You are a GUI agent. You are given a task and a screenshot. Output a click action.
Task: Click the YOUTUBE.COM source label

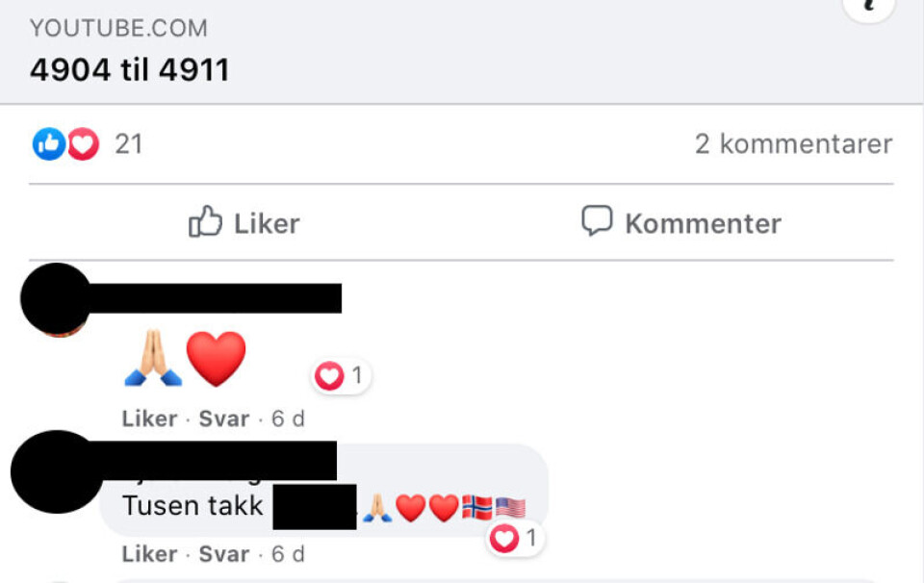[118, 28]
